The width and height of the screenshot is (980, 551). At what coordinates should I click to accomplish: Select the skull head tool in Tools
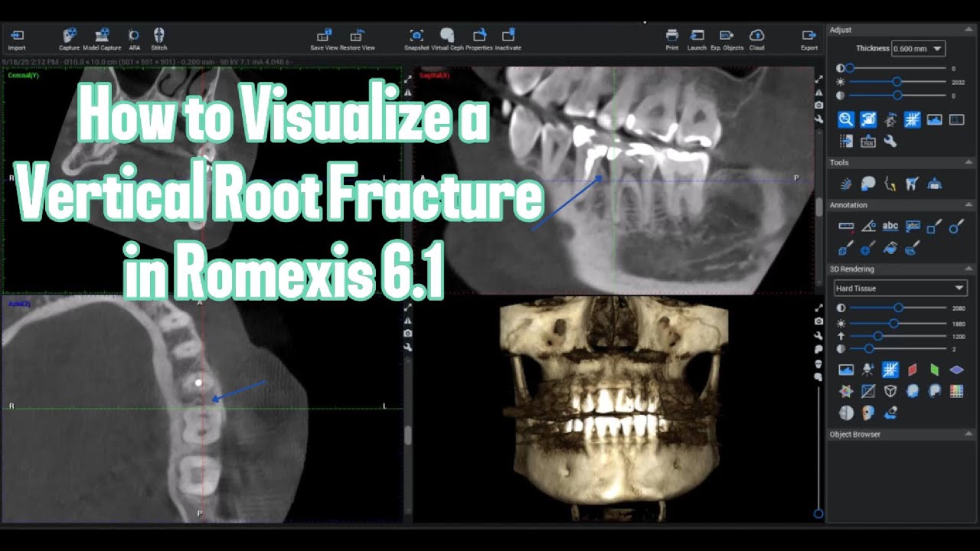(x=868, y=184)
